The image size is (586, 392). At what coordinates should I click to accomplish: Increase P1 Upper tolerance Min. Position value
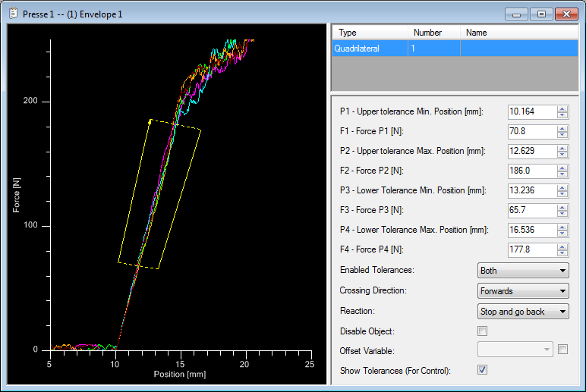pos(562,108)
